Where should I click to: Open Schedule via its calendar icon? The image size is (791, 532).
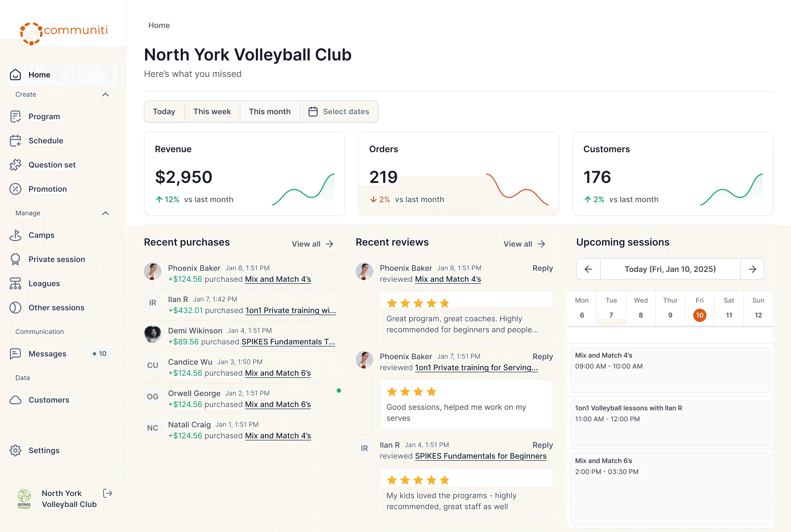(15, 140)
